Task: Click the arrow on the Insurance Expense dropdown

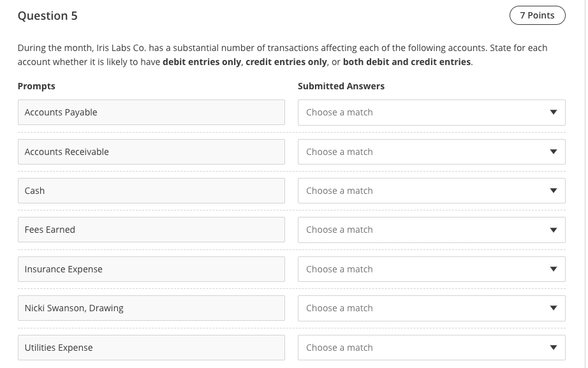Action: pos(553,269)
